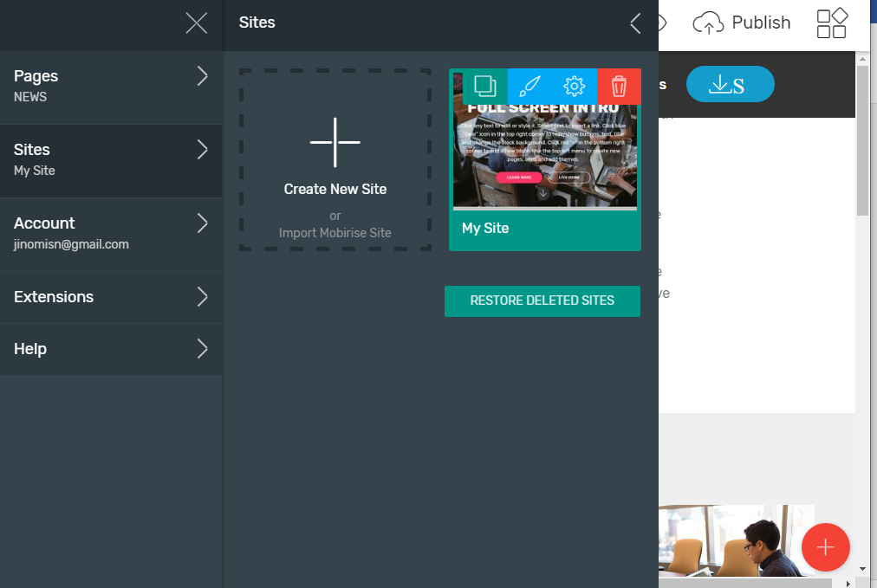This screenshot has height=588, width=877.
Task: Open My Site settings gear icon
Action: pyautogui.click(x=575, y=87)
